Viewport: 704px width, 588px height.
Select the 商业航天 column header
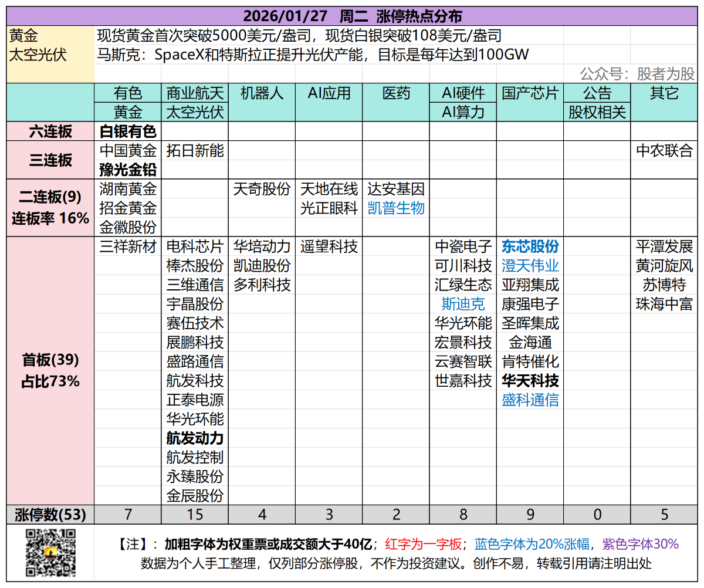click(195, 93)
